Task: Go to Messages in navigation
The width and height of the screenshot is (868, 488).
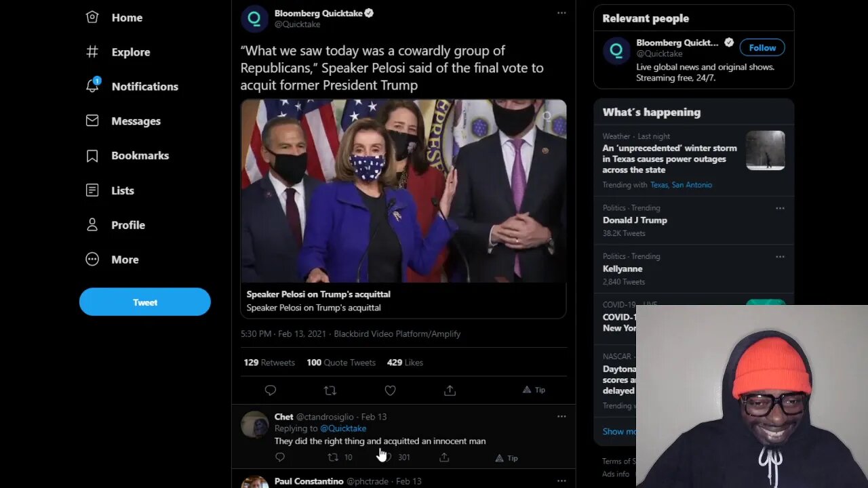Action: click(136, 121)
